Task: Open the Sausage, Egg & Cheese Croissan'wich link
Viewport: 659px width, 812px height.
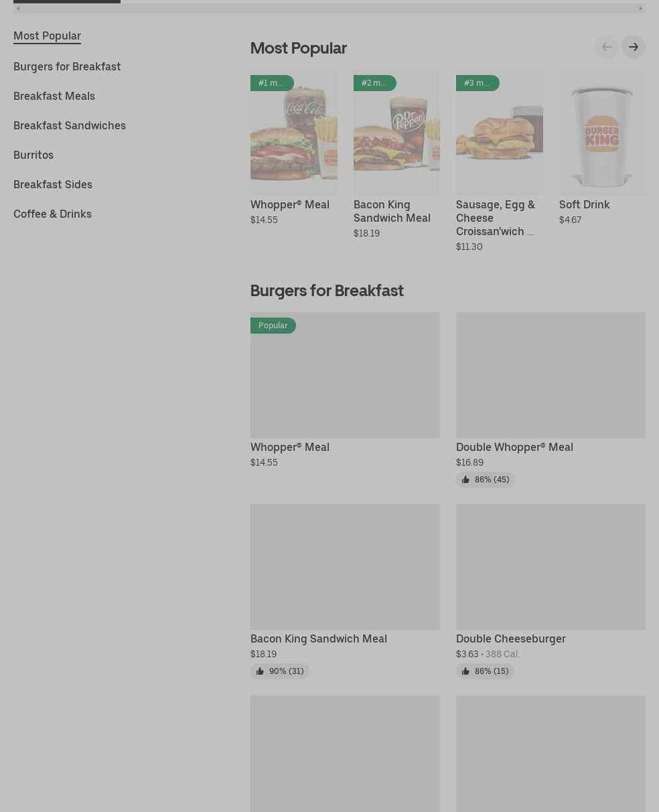Action: (496, 218)
